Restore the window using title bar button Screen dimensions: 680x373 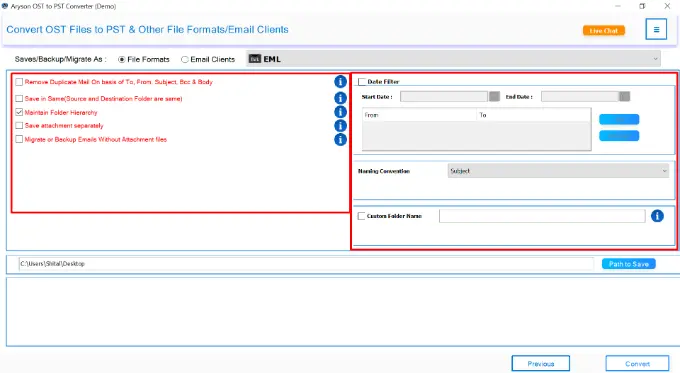point(642,6)
